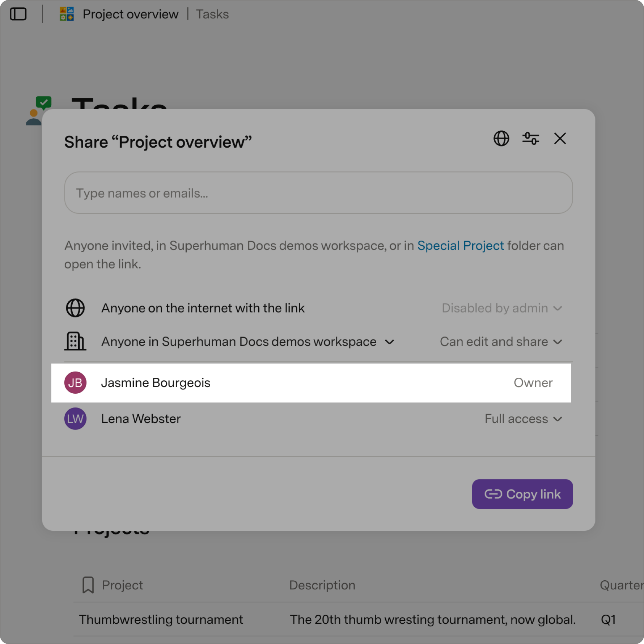Open the Special Project folder link
This screenshot has height=644, width=644.
(460, 246)
